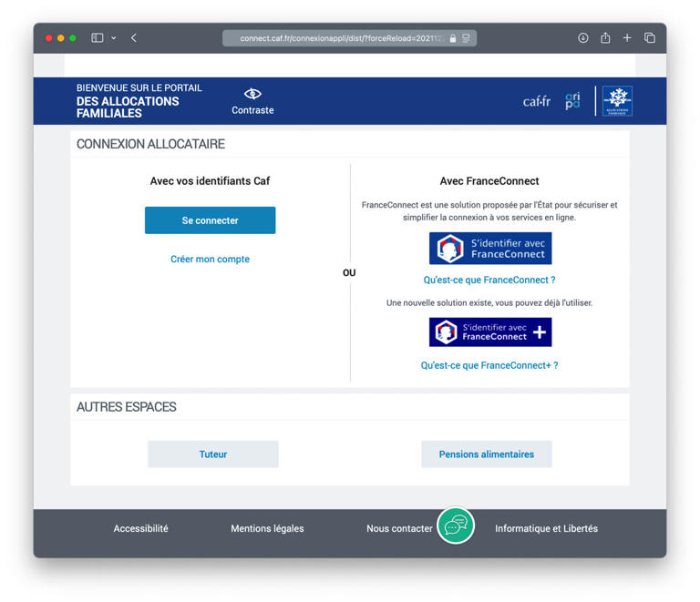Click the Se connecter button
700x602 pixels.
[210, 220]
